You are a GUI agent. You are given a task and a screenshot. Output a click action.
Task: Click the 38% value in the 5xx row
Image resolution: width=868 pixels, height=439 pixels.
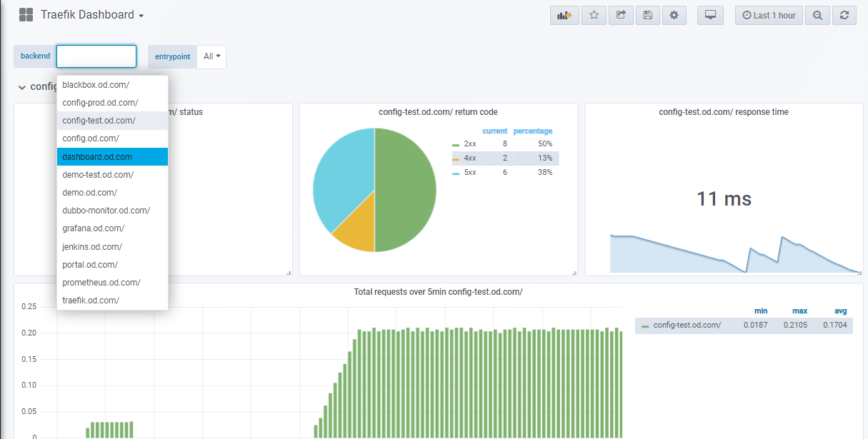545,173
